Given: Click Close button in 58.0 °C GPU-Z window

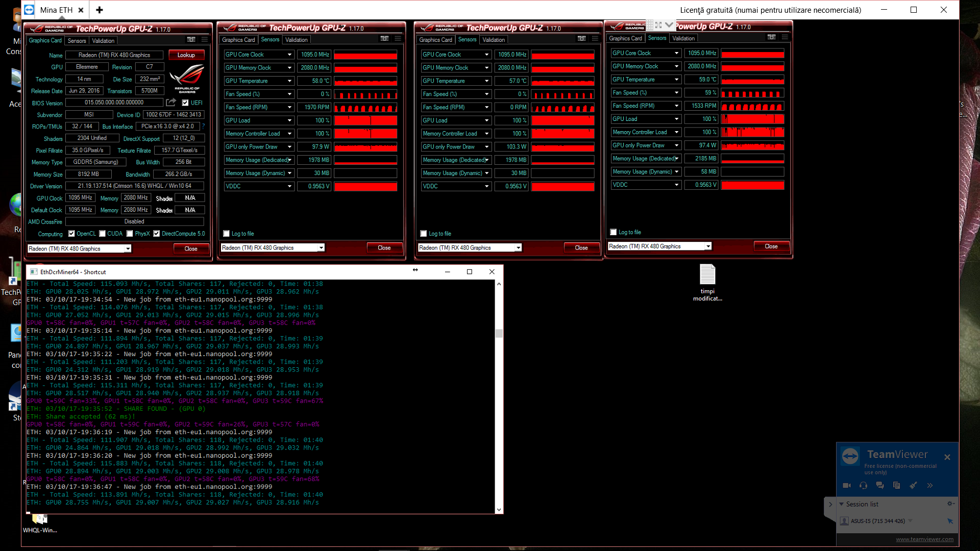Looking at the screenshot, I should 384,247.
